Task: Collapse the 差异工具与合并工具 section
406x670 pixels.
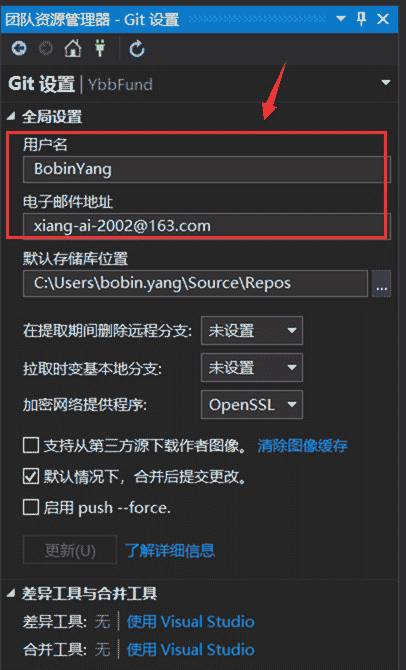Action: tap(11, 593)
